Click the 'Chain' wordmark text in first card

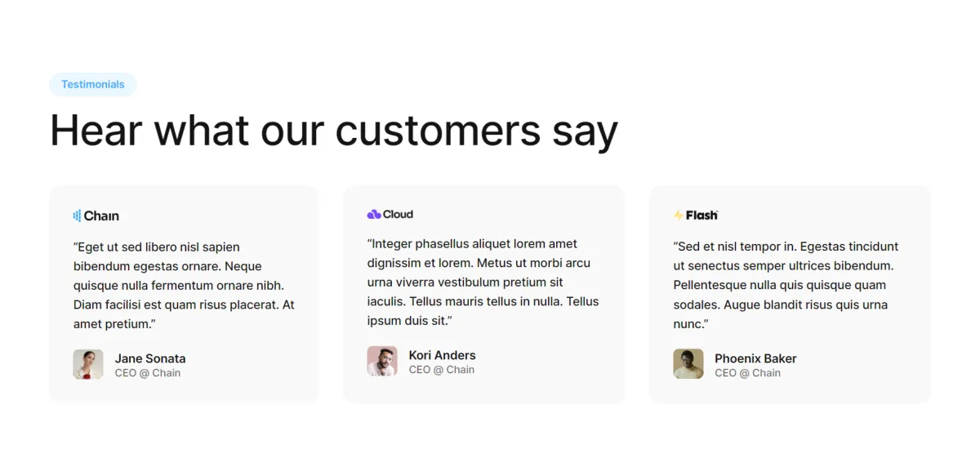pyautogui.click(x=101, y=216)
